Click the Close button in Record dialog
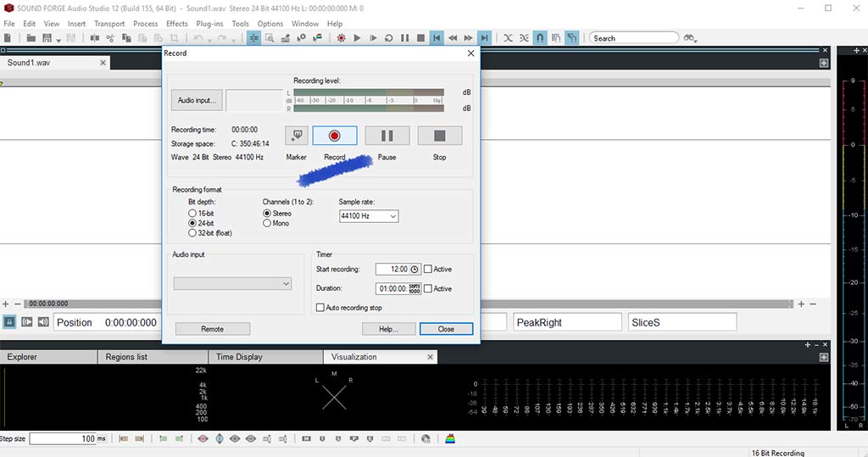This screenshot has height=457, width=868. tap(446, 329)
